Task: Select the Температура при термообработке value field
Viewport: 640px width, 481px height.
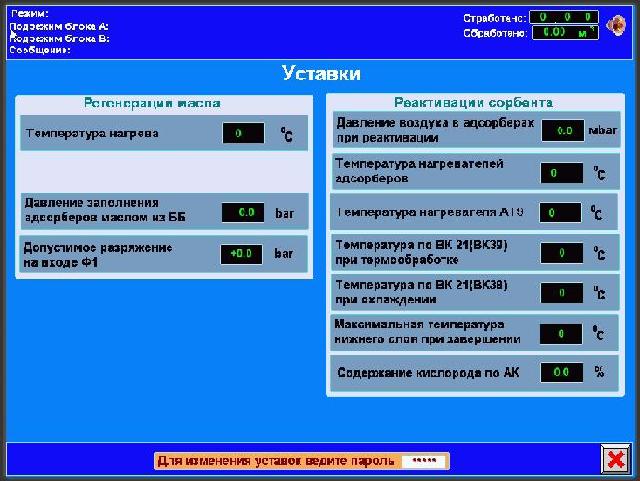Action: click(560, 254)
